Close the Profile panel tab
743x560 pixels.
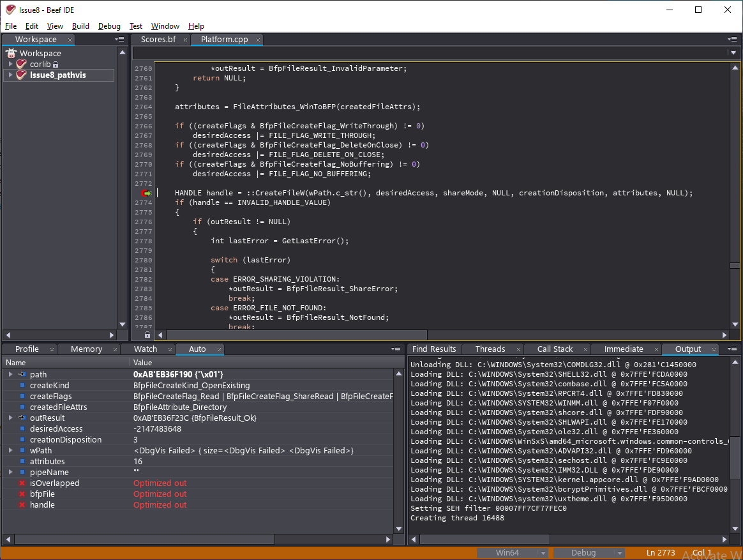[52, 349]
